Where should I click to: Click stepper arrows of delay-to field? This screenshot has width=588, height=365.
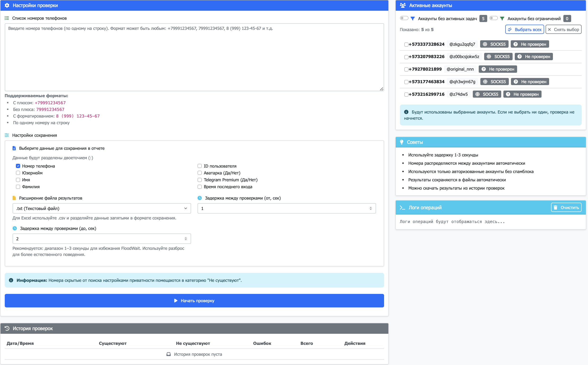pos(186,239)
